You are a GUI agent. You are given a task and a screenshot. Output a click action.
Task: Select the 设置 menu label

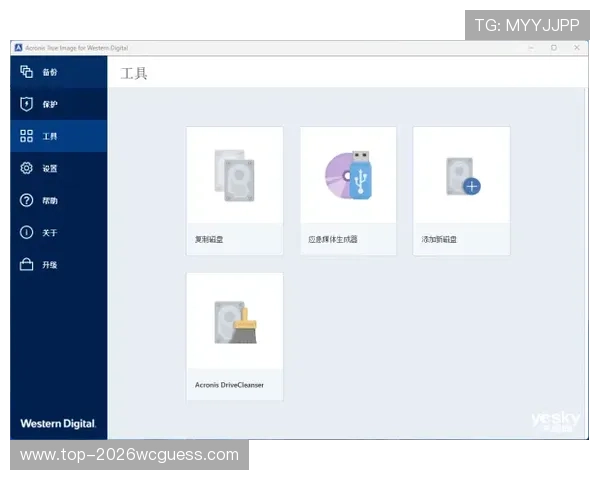click(x=50, y=168)
